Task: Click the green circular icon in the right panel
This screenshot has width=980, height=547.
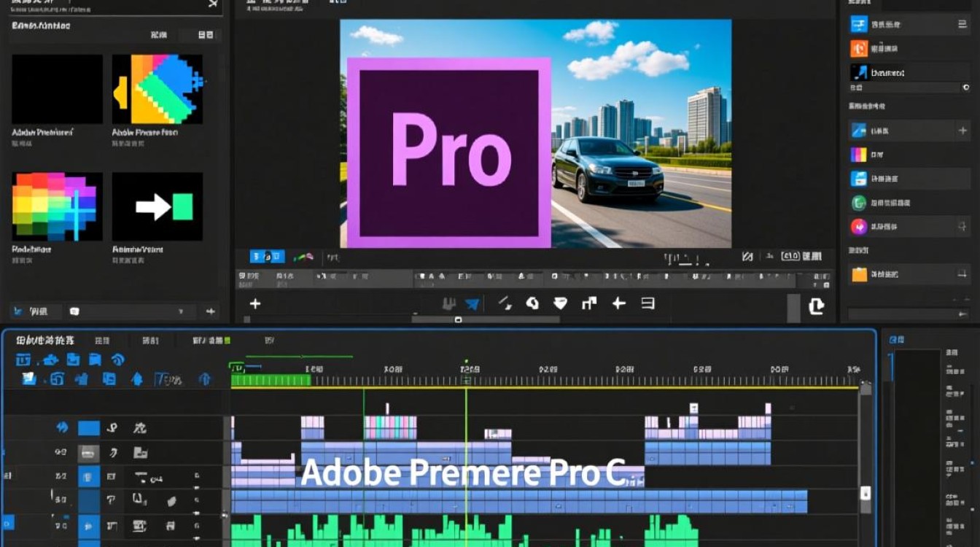Action: (x=859, y=203)
